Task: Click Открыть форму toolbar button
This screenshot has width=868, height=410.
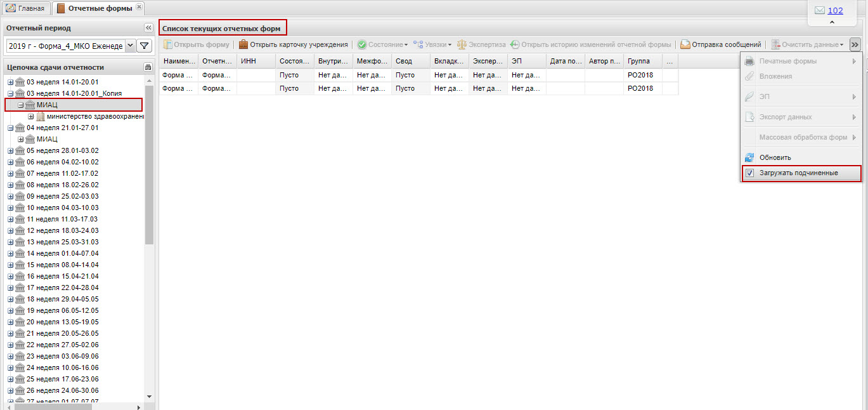Action: tap(197, 44)
